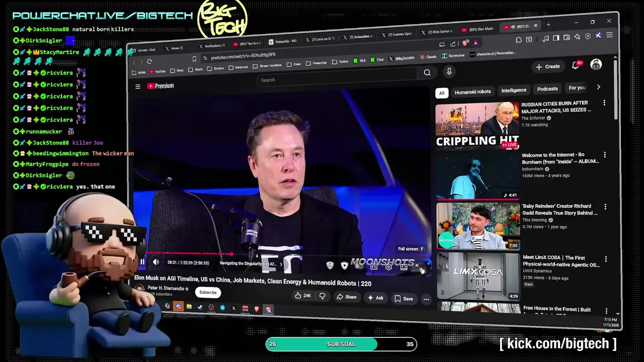Open the Create button
Viewport: 644px width, 362px height.
547,66
